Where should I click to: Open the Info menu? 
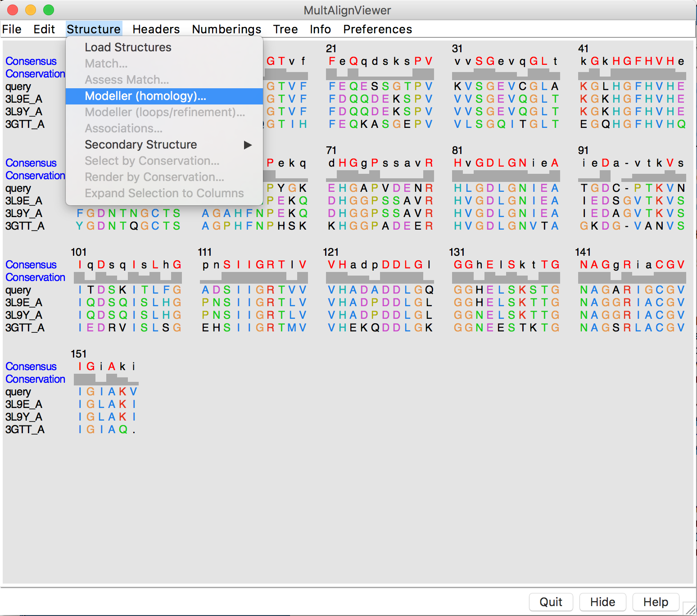coord(320,29)
